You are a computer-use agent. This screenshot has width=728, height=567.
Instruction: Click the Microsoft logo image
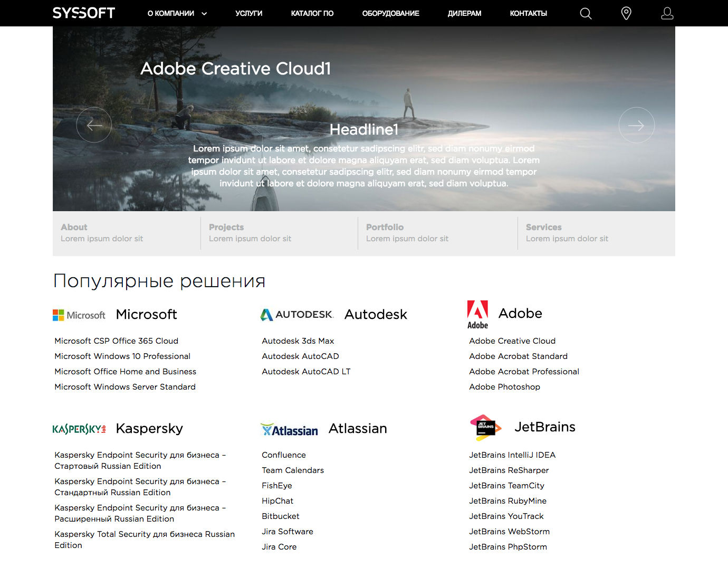pyautogui.click(x=79, y=315)
